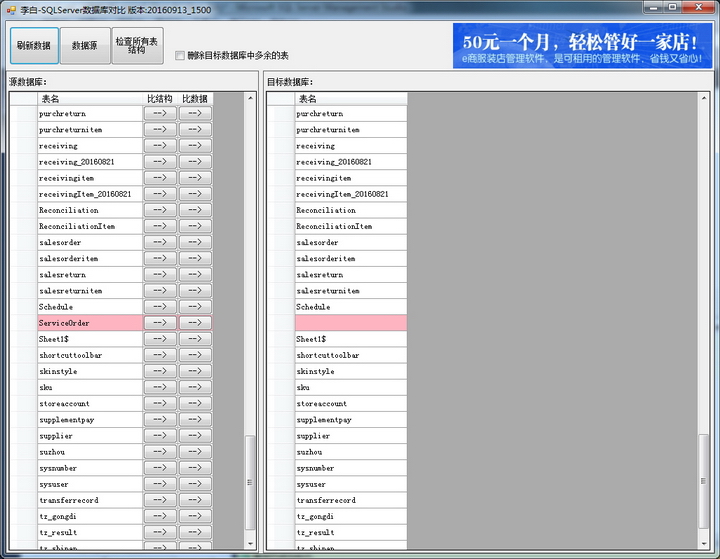Image resolution: width=720 pixels, height=559 pixels.
Task: Select transferrecord in target database list
Action: (351, 500)
